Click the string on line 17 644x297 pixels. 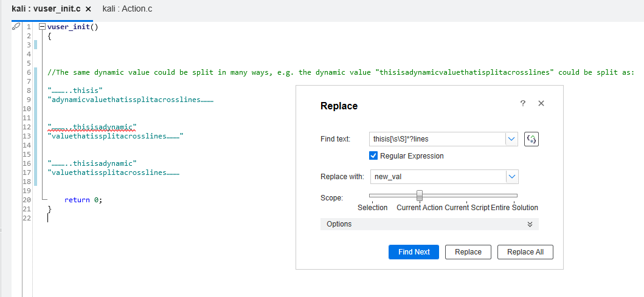pyautogui.click(x=114, y=172)
